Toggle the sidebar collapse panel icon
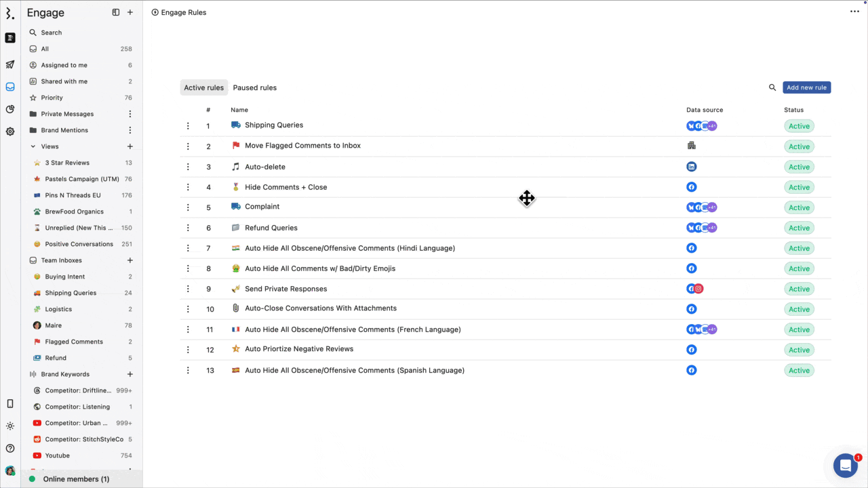This screenshot has width=868, height=488. (x=116, y=12)
